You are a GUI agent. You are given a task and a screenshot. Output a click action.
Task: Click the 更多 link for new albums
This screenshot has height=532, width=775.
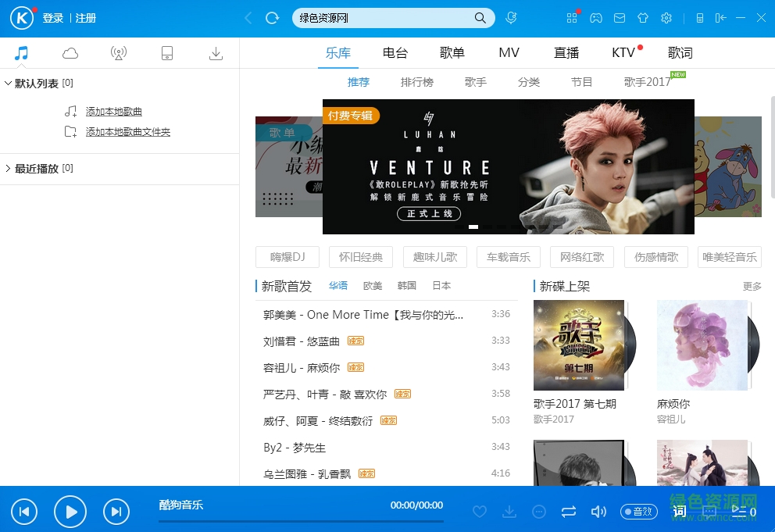[x=752, y=286]
